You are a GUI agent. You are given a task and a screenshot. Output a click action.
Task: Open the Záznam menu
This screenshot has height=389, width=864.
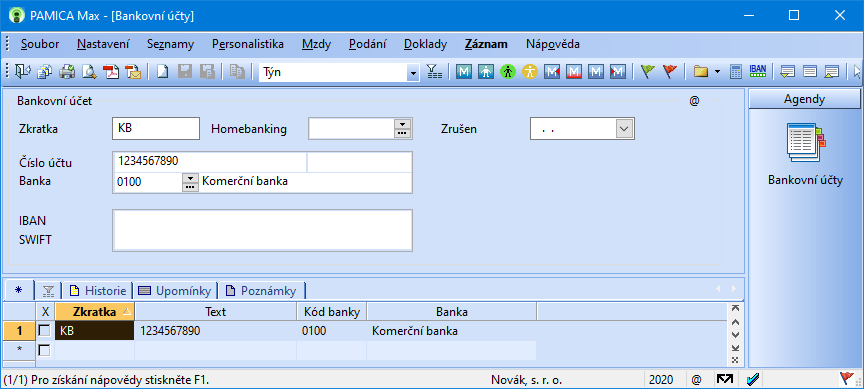pyautogui.click(x=486, y=44)
